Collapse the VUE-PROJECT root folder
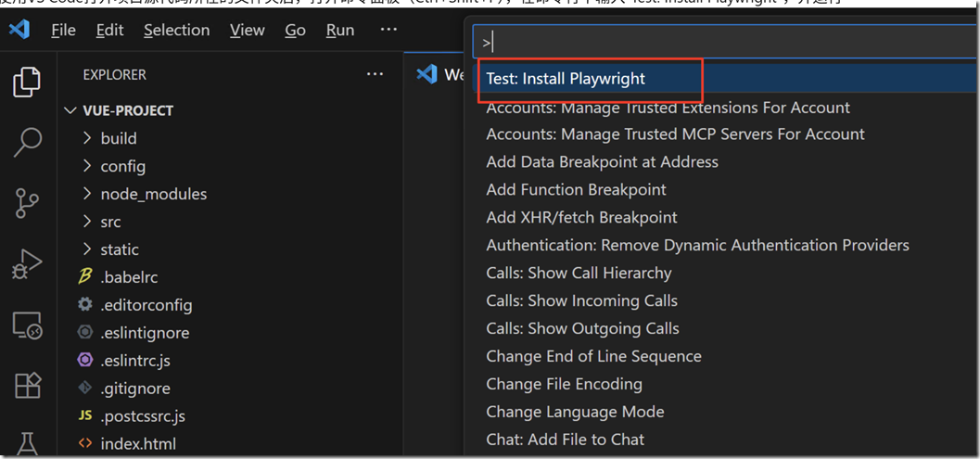 coord(128,110)
